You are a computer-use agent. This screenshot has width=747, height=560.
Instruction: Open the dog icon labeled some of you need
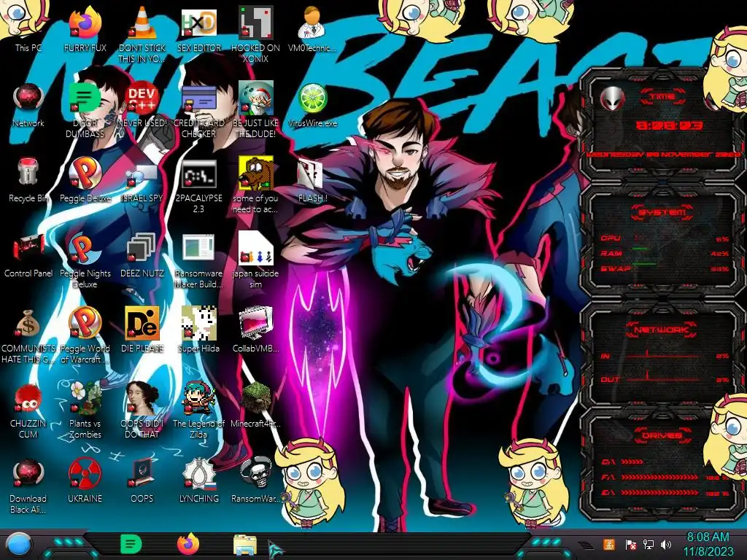point(255,184)
